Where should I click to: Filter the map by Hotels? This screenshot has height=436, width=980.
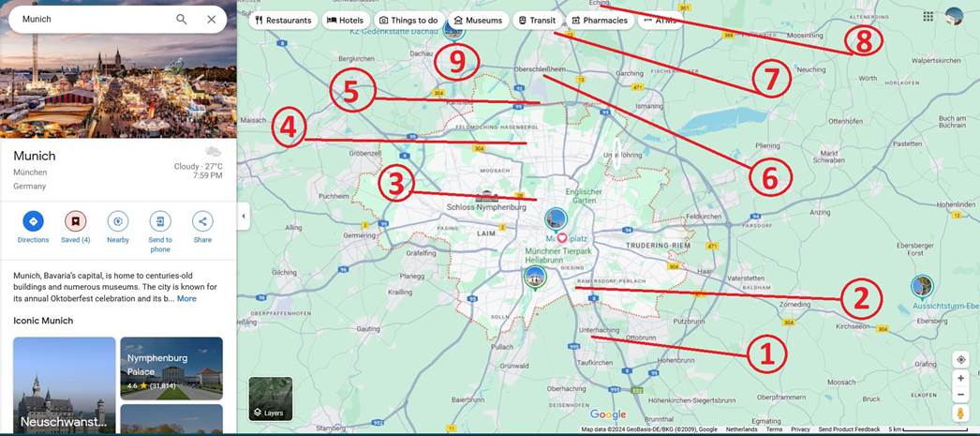(x=345, y=20)
